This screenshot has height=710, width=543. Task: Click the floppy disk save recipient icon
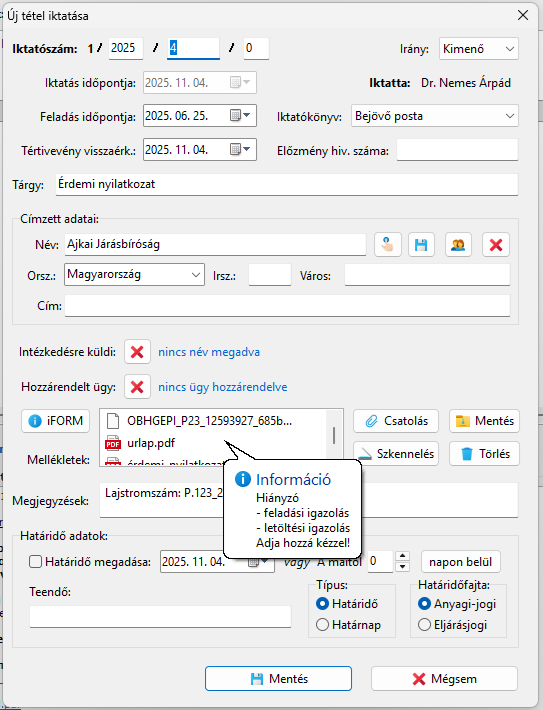click(421, 245)
